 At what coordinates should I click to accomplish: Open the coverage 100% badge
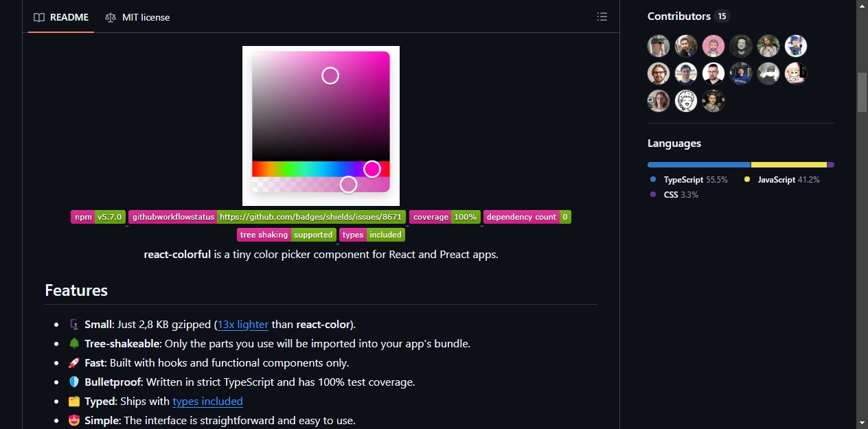[x=444, y=217]
